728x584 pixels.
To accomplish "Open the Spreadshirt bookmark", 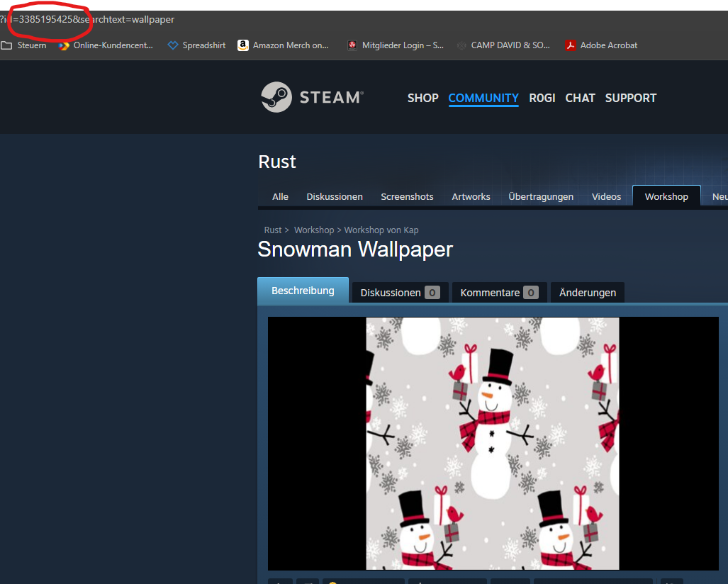I will click(196, 45).
